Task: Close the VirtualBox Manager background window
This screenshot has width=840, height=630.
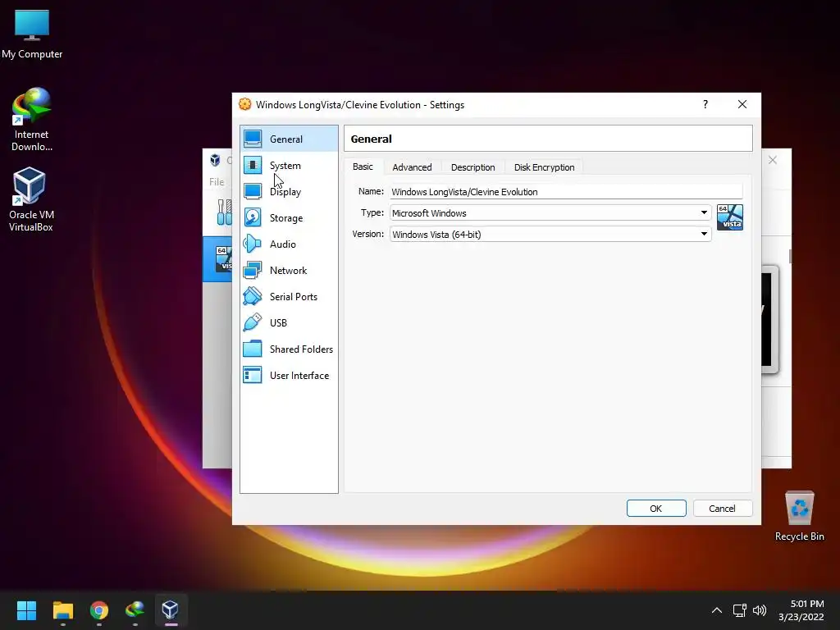Action: [x=773, y=160]
